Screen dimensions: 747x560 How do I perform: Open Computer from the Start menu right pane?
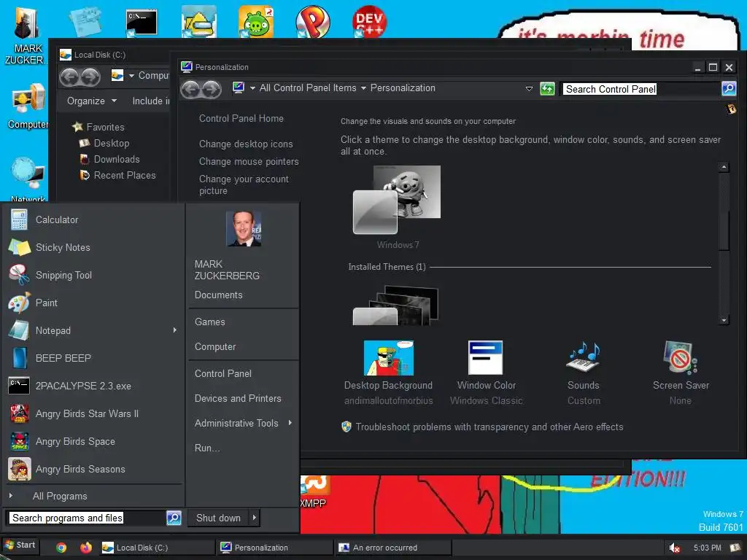tap(215, 346)
